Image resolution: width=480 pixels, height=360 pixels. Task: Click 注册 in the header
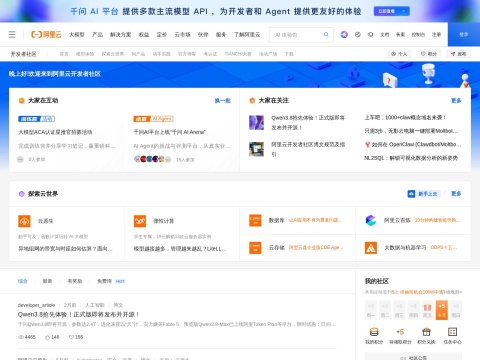click(x=436, y=34)
